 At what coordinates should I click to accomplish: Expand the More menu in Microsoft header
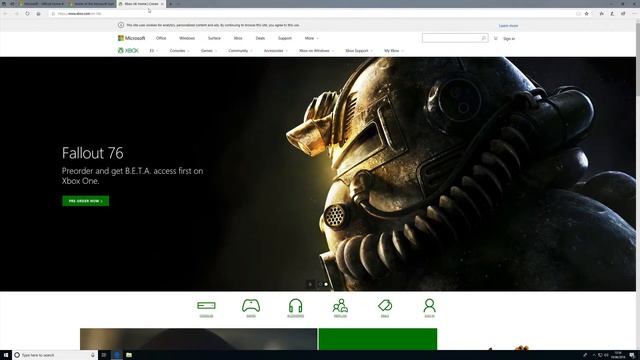311,38
